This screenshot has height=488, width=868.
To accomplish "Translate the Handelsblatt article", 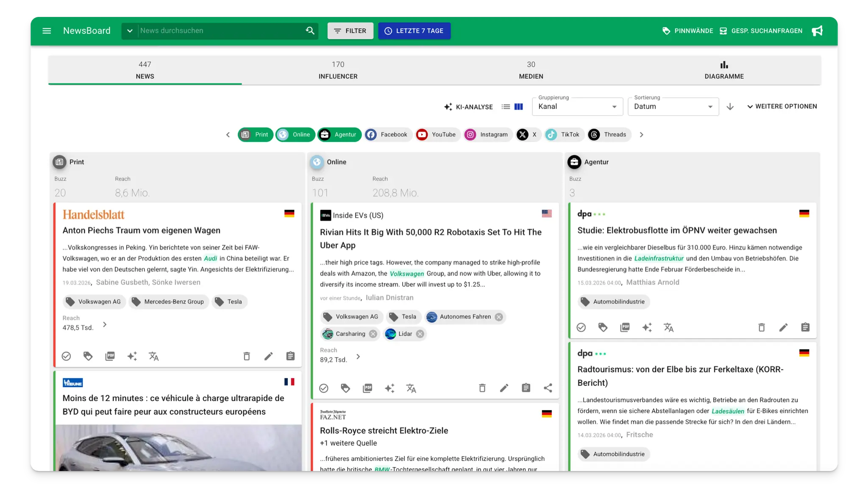I will (154, 356).
